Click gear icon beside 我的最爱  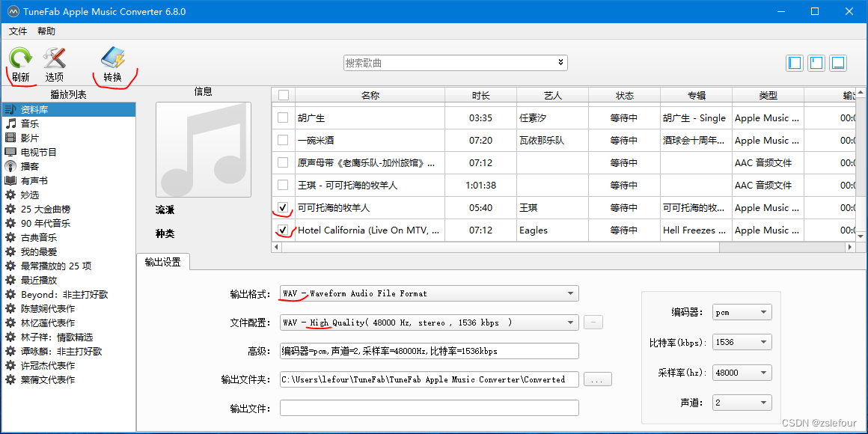[10, 252]
